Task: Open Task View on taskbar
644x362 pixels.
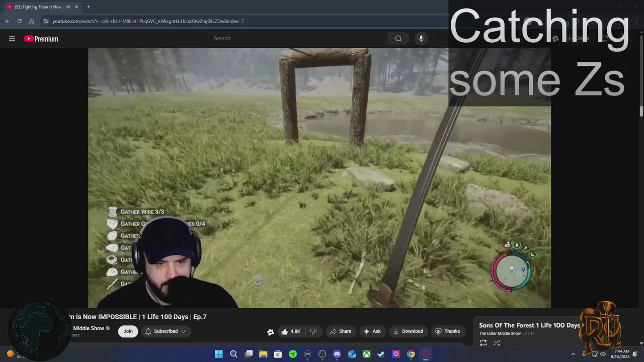Action: click(249, 354)
